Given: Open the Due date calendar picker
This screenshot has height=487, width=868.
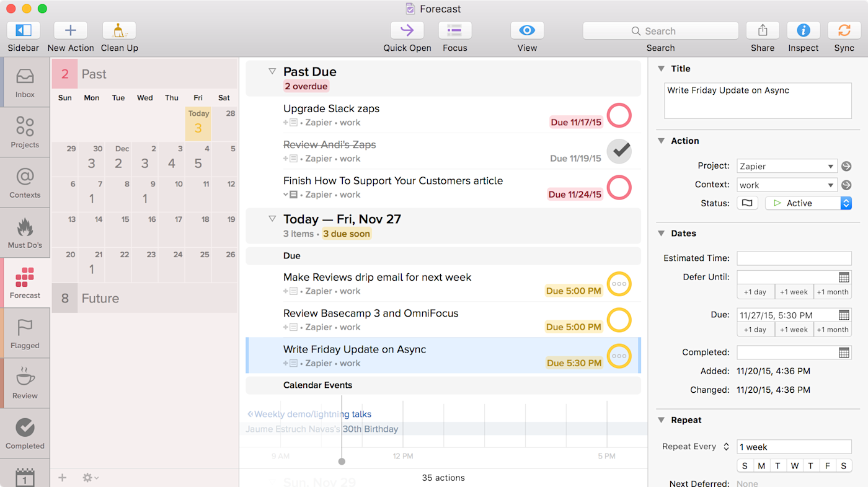Looking at the screenshot, I should pyautogui.click(x=844, y=315).
